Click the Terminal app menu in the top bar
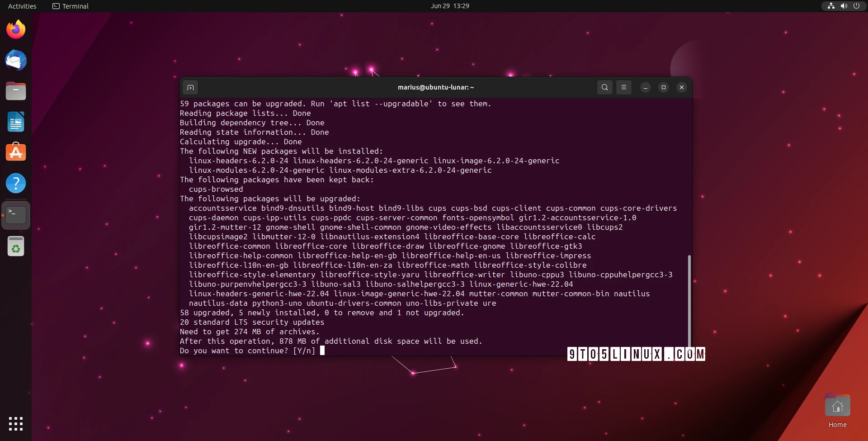 70,6
